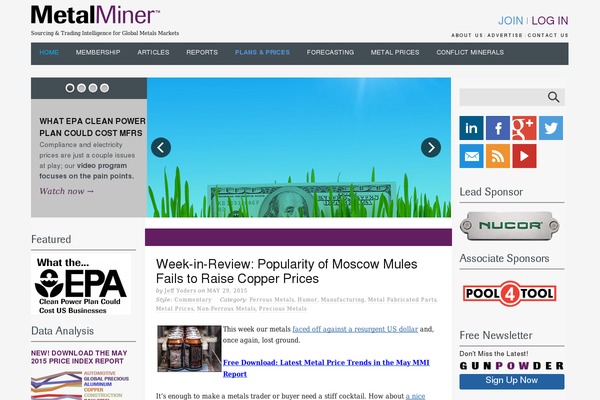Screen dimensions: 600x400
Task: Open the Ferrous Metals category link
Action: [x=272, y=300]
